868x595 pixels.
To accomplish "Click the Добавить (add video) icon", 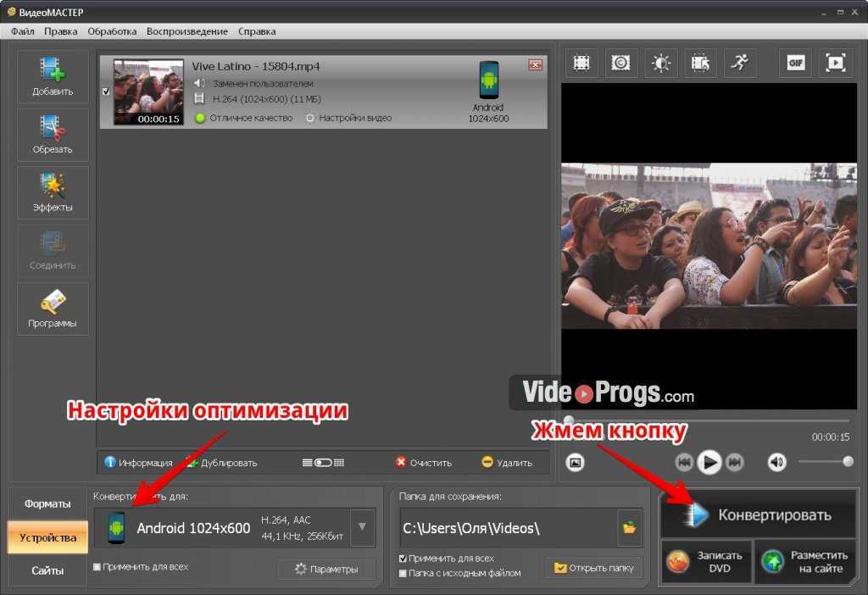I will point(53,76).
